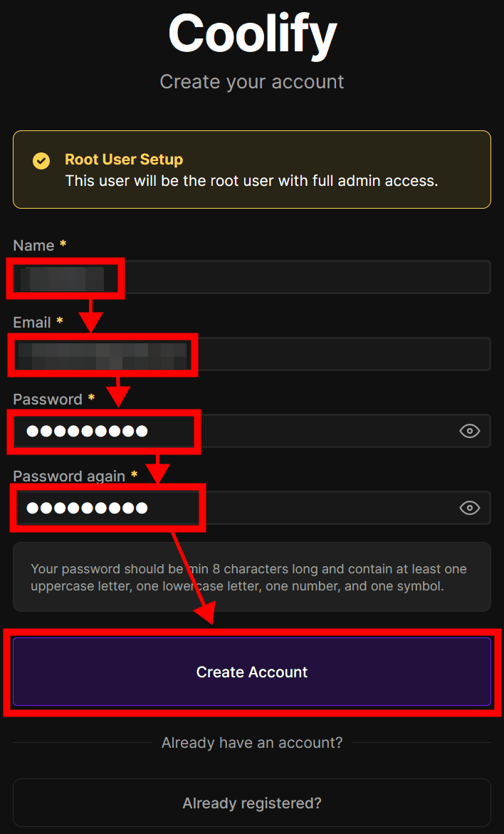This screenshot has width=504, height=834.
Task: Click the 'Password again' field label
Action: [x=69, y=476]
